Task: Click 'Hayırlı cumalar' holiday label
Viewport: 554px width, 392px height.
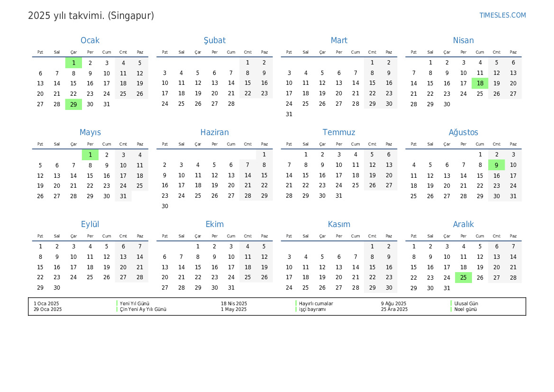Action: 316,304
